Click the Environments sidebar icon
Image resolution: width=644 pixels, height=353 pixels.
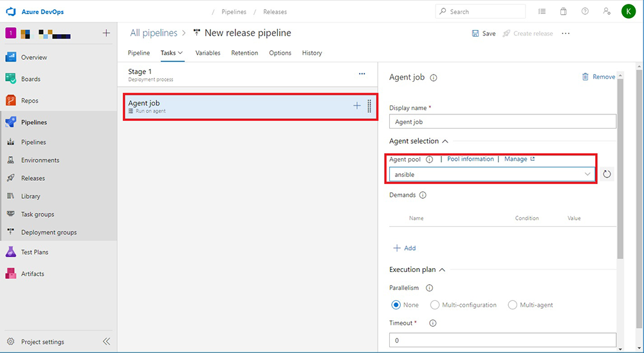point(11,160)
